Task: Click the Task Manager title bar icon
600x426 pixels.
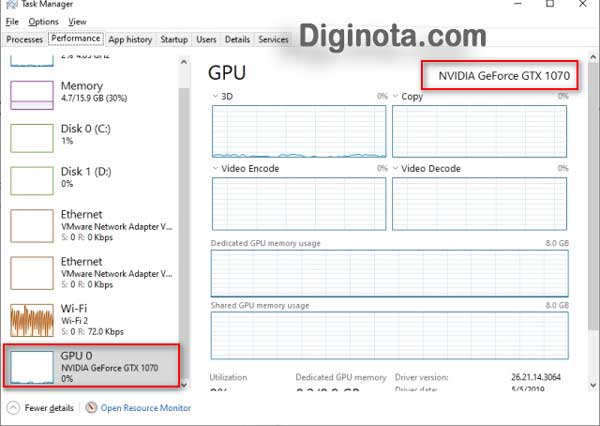Action: [12, 4]
